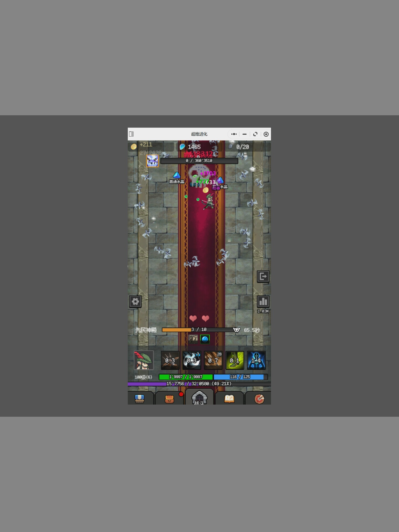Open the damage statistics bar-chart icon
Viewport: 399px width, 532px height.
[263, 301]
